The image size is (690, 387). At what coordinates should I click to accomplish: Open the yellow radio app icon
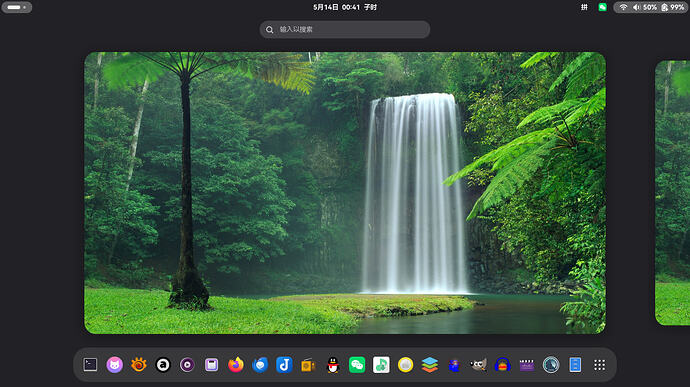308,365
